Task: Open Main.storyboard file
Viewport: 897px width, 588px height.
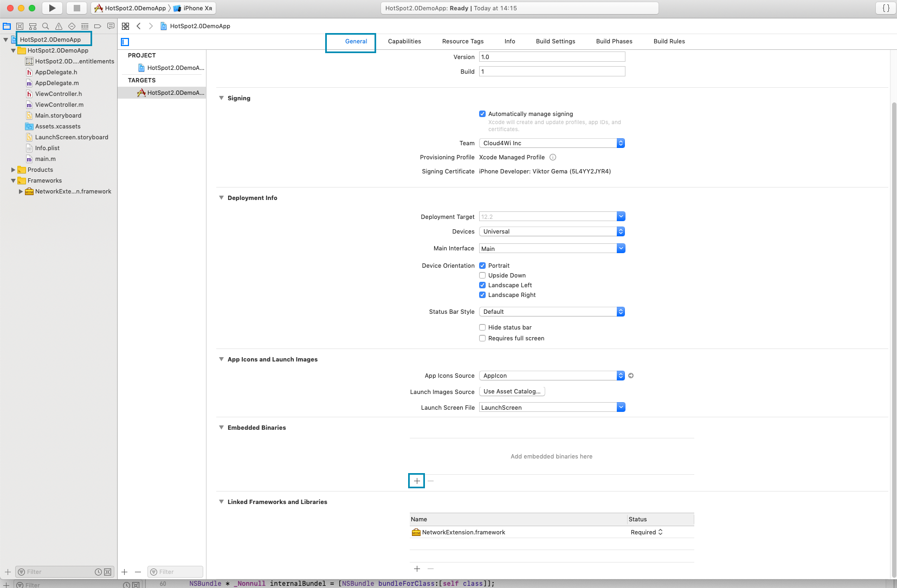Action: tap(58, 115)
